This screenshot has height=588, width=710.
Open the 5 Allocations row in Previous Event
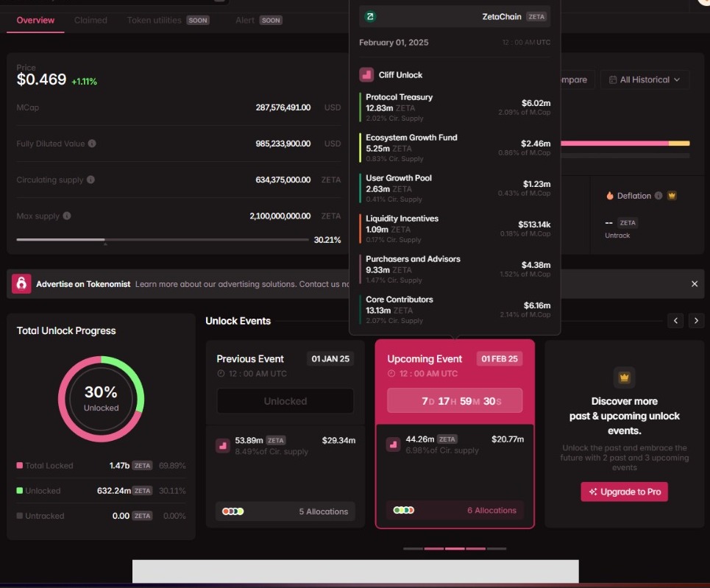(x=285, y=511)
